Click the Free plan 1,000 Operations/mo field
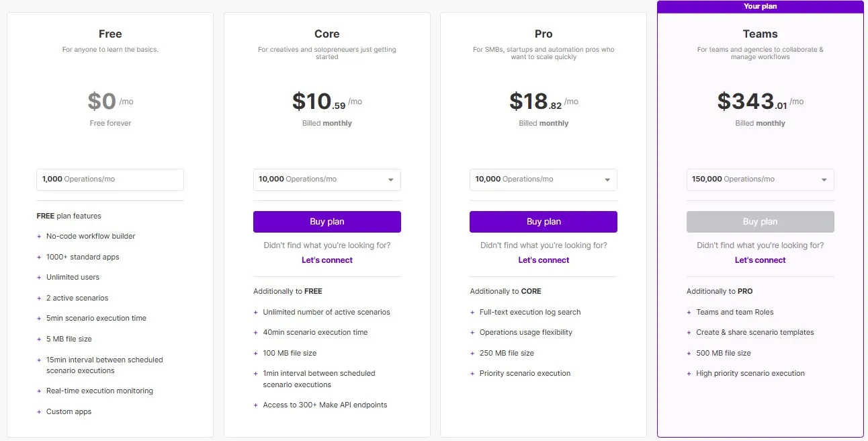 (110, 179)
